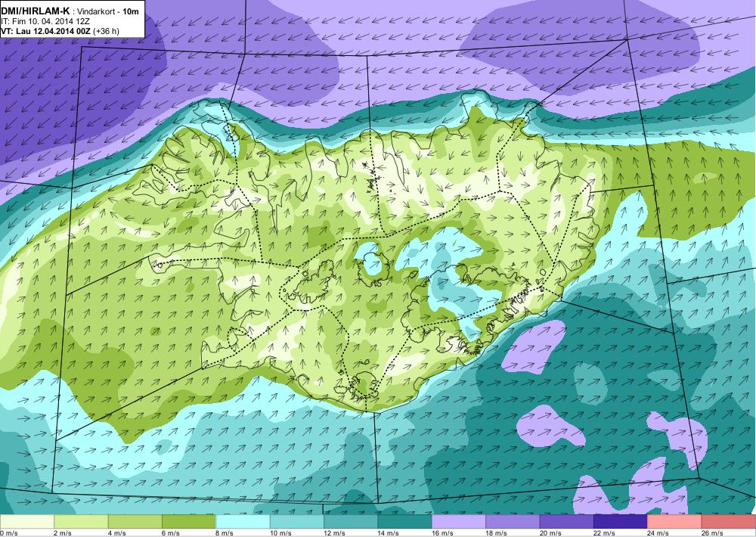Image resolution: width=756 pixels, height=537 pixels.
Task: Click the dark indigo 22–24 m/s legend swatch
Action: tap(621, 522)
